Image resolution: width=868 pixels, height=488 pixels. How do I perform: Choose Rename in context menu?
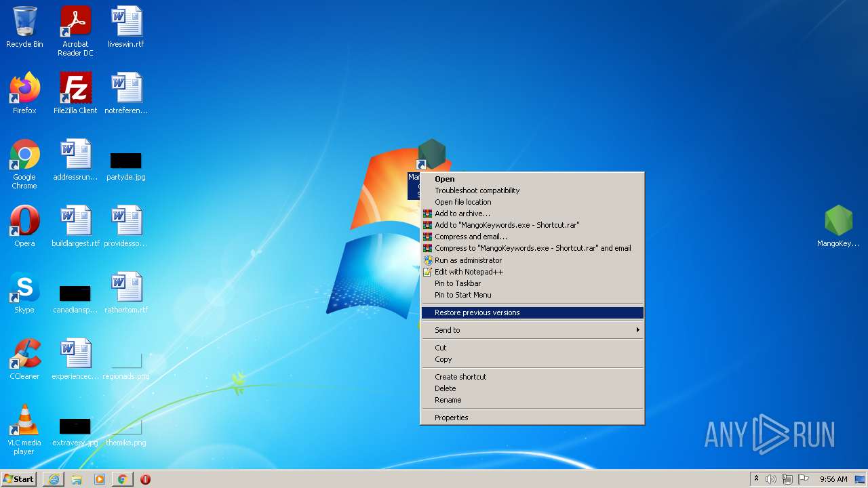[532, 400]
